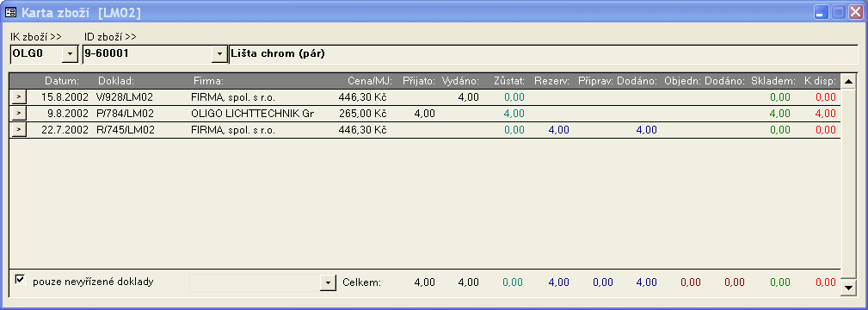Open the dropdown beside pouze nevyřízené doklady

click(329, 282)
